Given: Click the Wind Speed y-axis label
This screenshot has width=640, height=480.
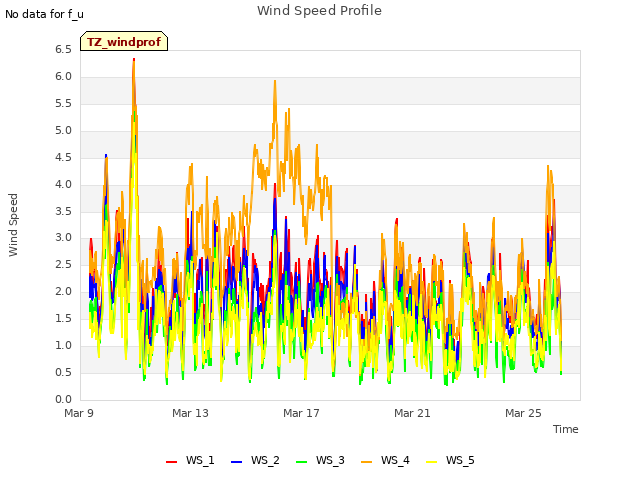Looking at the screenshot, I should click(x=13, y=225).
